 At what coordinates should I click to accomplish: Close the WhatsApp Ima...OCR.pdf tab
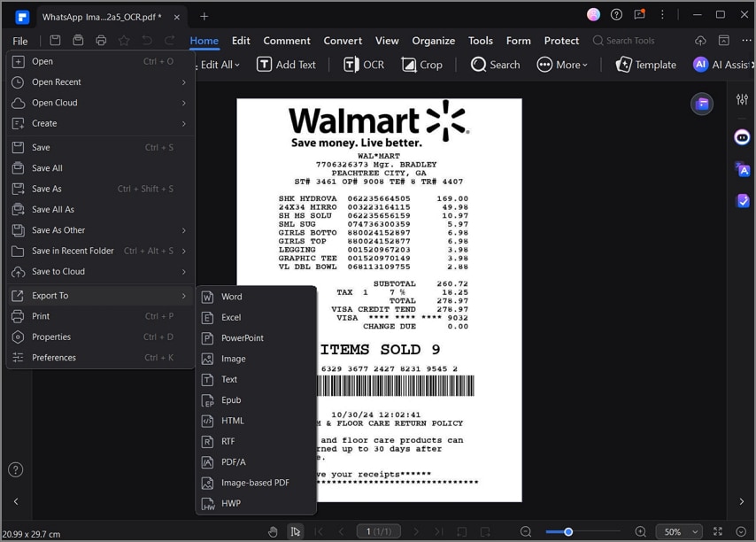pos(176,18)
